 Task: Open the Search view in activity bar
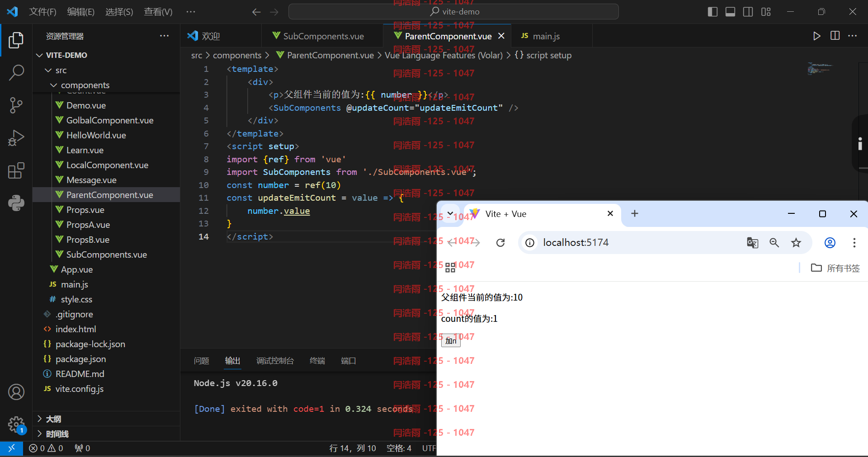click(x=16, y=72)
